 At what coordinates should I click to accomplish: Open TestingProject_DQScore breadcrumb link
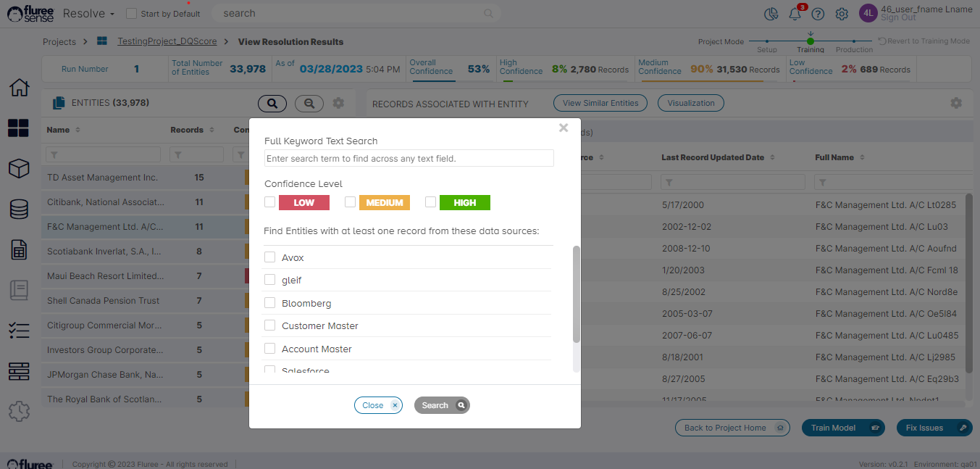tap(167, 42)
